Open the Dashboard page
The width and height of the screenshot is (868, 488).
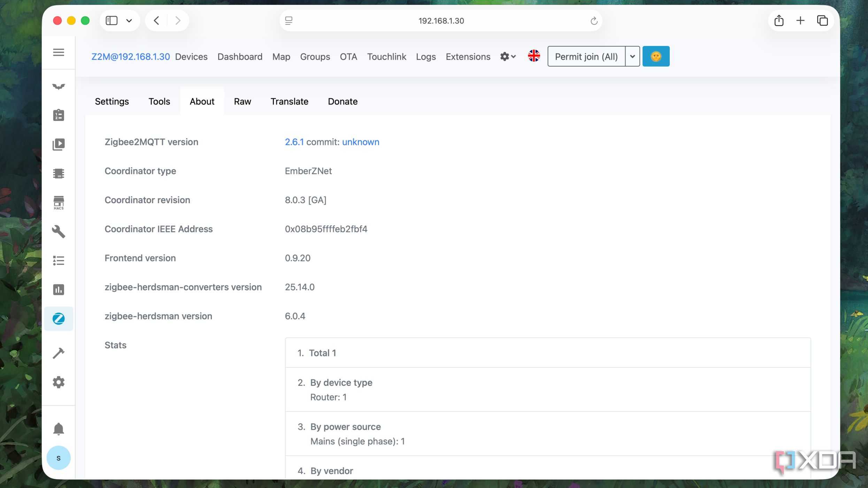click(x=240, y=57)
